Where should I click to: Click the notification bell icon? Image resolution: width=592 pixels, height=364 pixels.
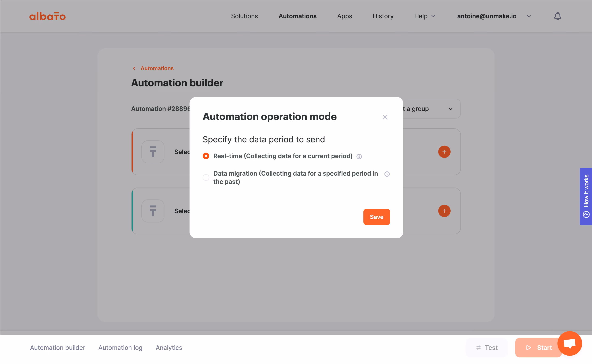(x=557, y=16)
